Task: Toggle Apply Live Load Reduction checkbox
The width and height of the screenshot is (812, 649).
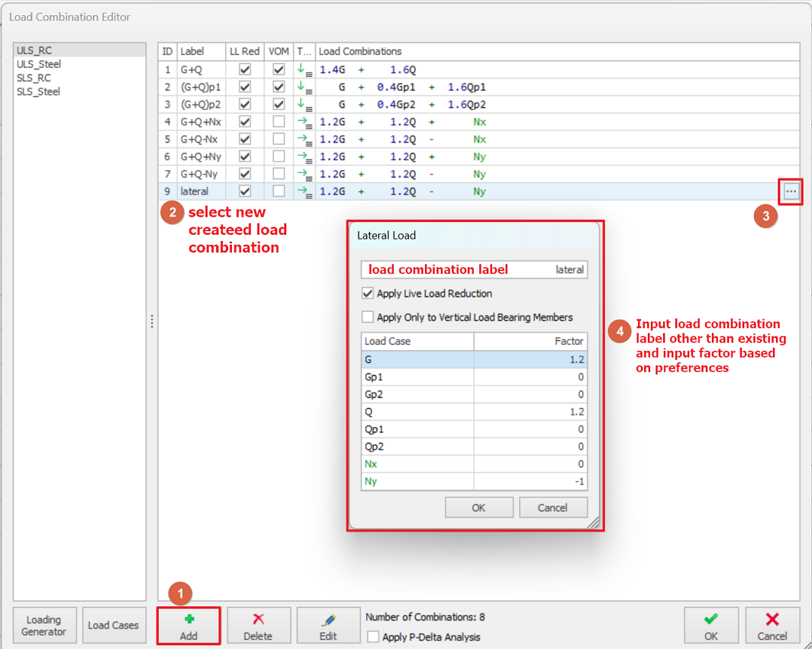Action: (369, 294)
